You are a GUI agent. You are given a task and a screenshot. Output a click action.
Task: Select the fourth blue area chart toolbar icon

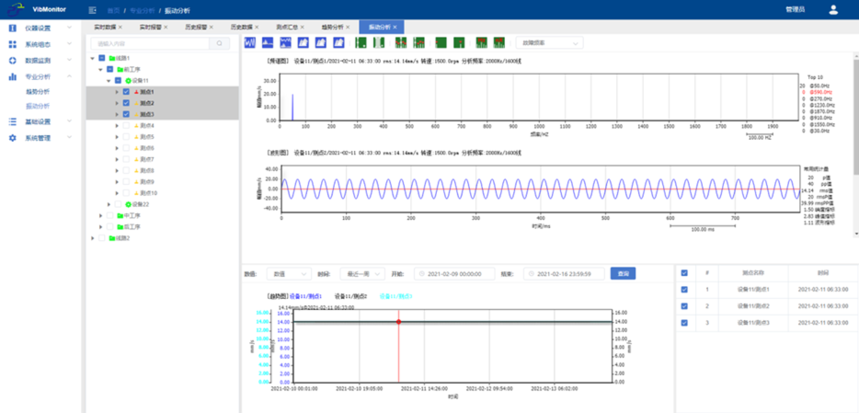303,42
